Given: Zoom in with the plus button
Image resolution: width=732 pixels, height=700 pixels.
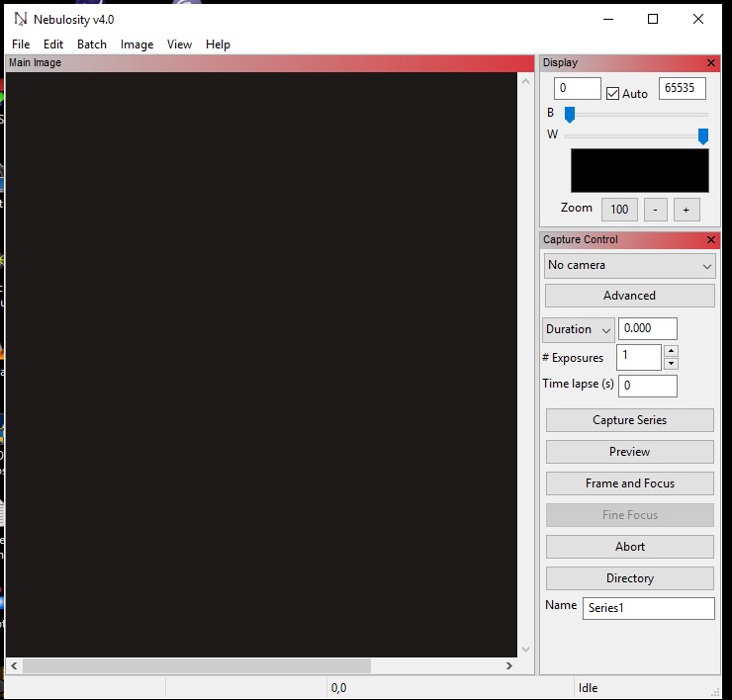Looking at the screenshot, I should coord(686,210).
